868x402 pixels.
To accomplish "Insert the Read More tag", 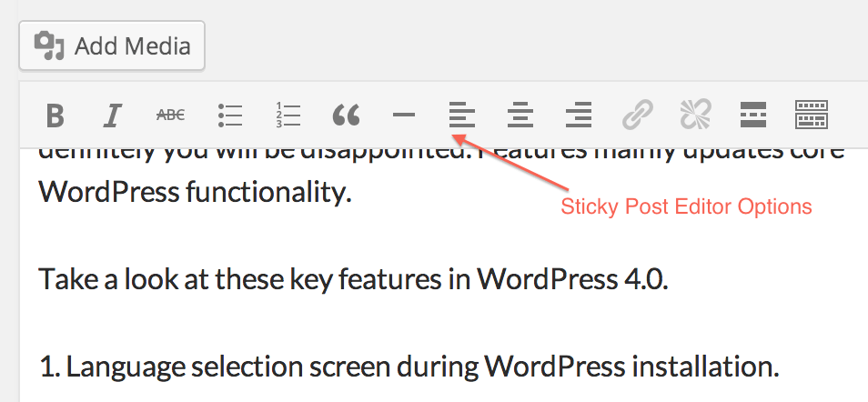I will click(752, 116).
